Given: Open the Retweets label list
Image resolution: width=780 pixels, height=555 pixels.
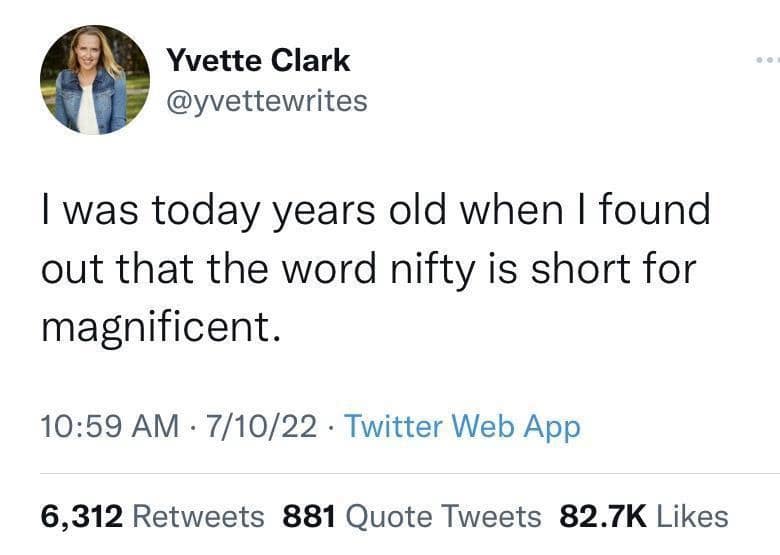Looking at the screenshot, I should 198,516.
